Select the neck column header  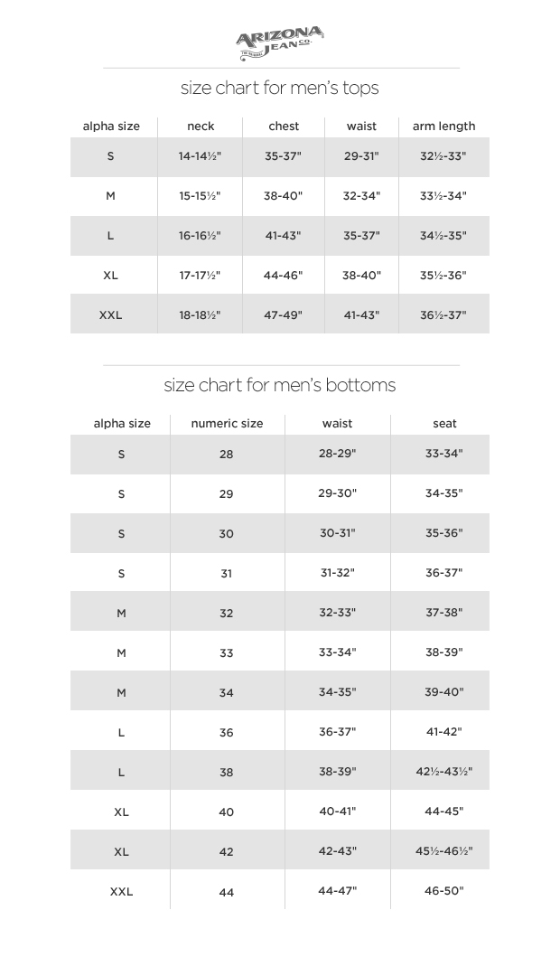coord(201,127)
